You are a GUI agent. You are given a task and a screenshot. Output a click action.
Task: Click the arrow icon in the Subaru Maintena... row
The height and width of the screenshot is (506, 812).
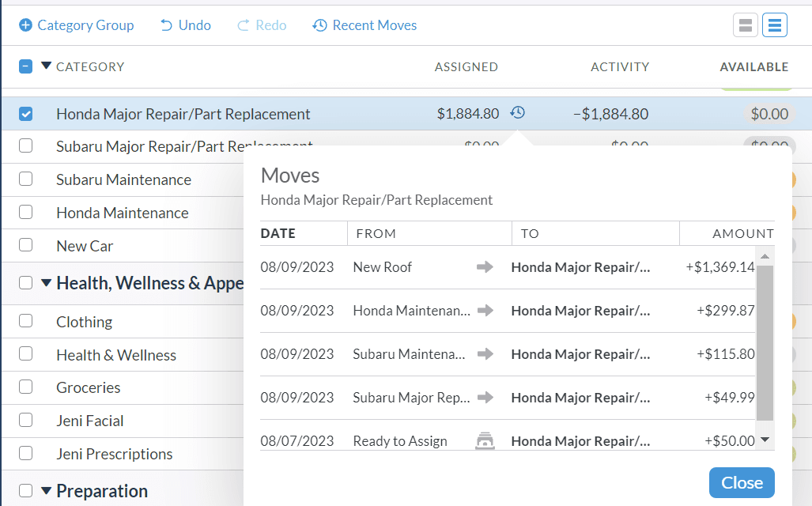coord(485,354)
